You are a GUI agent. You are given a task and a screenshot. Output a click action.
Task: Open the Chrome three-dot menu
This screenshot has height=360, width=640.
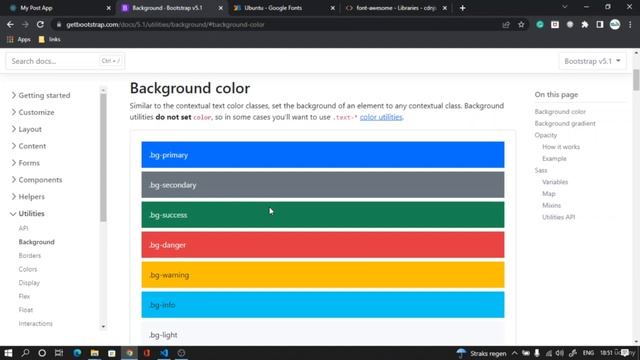tap(630, 24)
